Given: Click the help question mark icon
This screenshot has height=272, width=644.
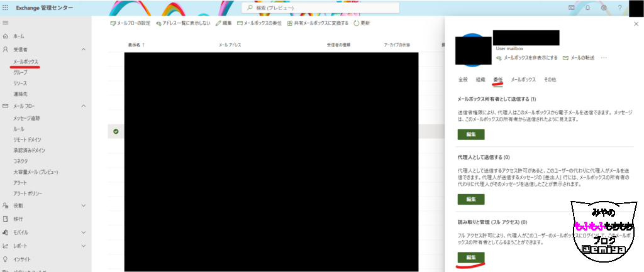Looking at the screenshot, I should [x=619, y=8].
